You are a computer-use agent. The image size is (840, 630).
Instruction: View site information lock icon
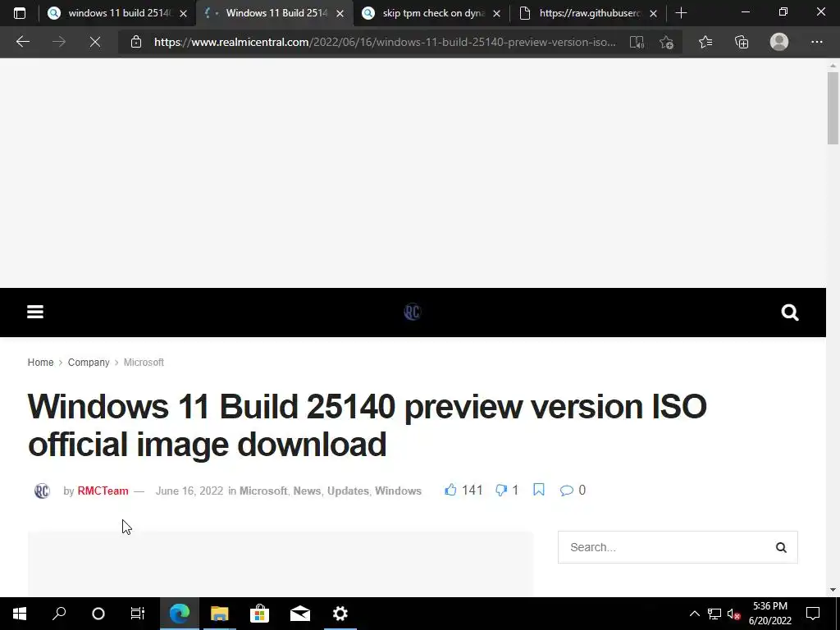136,42
